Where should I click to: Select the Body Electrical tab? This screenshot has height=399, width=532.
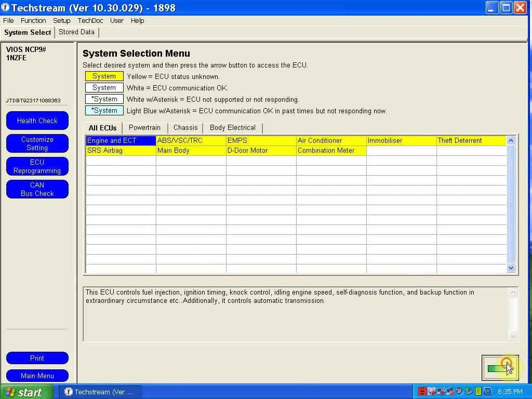[233, 128]
